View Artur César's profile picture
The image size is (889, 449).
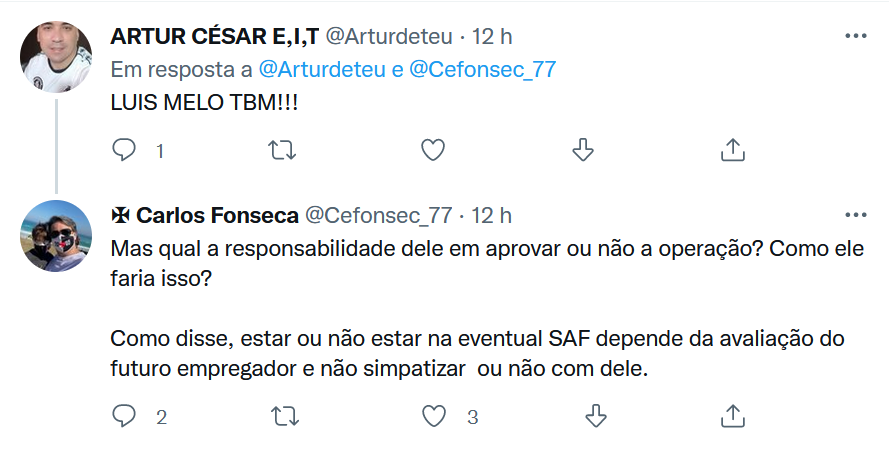point(57,56)
